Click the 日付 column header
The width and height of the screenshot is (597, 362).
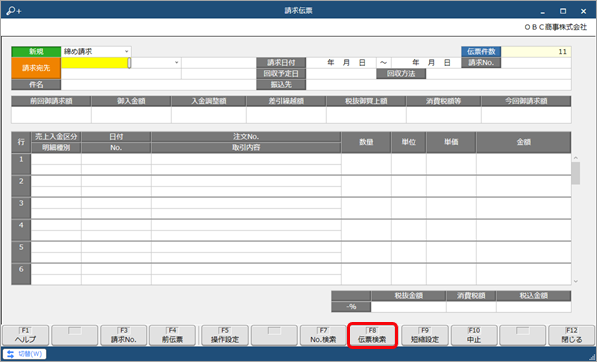(116, 137)
